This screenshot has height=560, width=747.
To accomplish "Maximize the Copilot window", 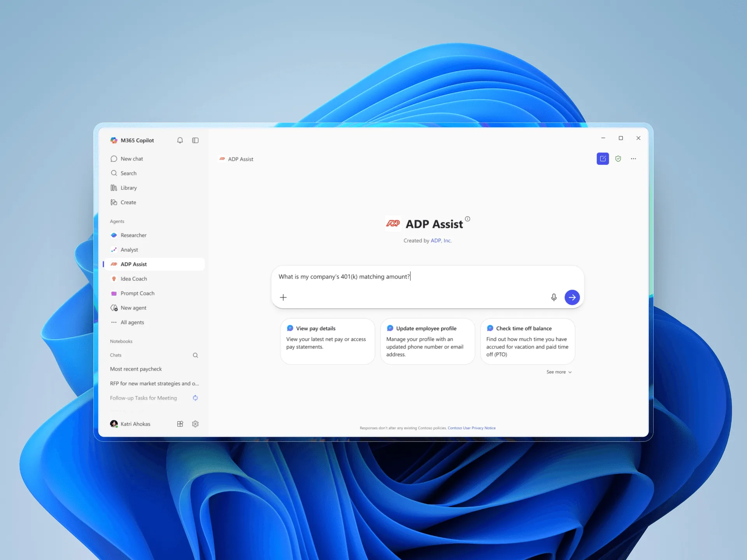I will (621, 138).
